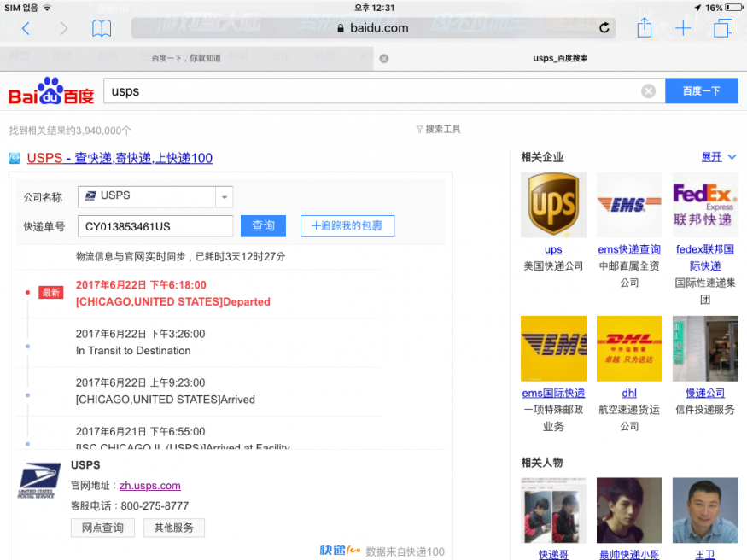Click the blue 查询 button
747x560 pixels.
pyautogui.click(x=263, y=225)
